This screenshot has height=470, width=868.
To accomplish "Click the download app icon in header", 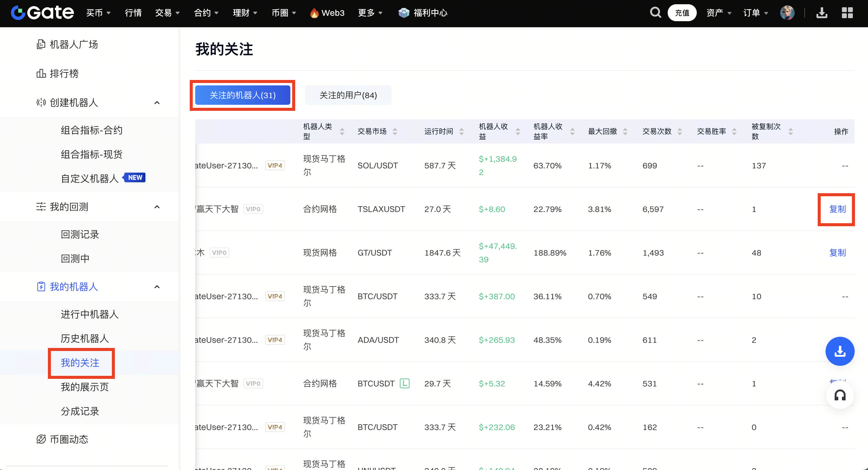I will (x=822, y=13).
